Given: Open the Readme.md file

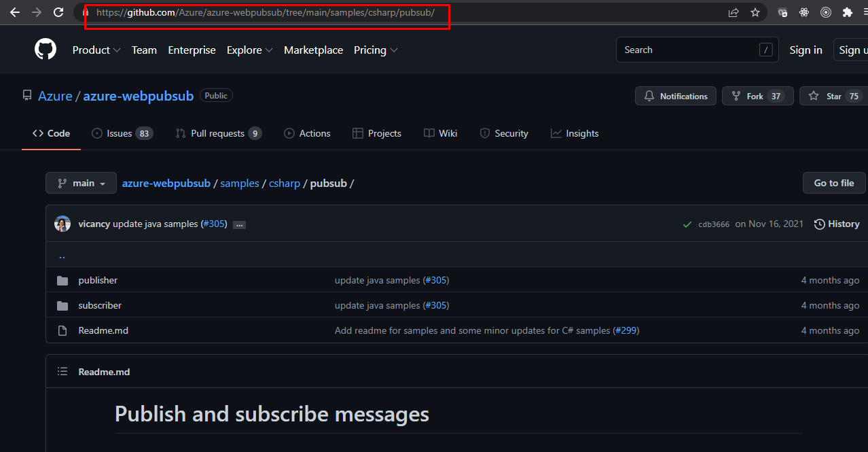Looking at the screenshot, I should click(x=103, y=330).
